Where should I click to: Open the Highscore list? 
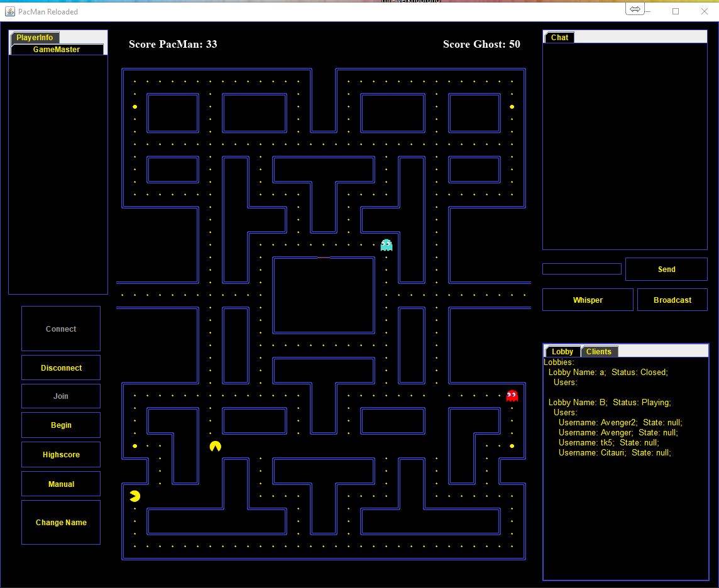60,454
